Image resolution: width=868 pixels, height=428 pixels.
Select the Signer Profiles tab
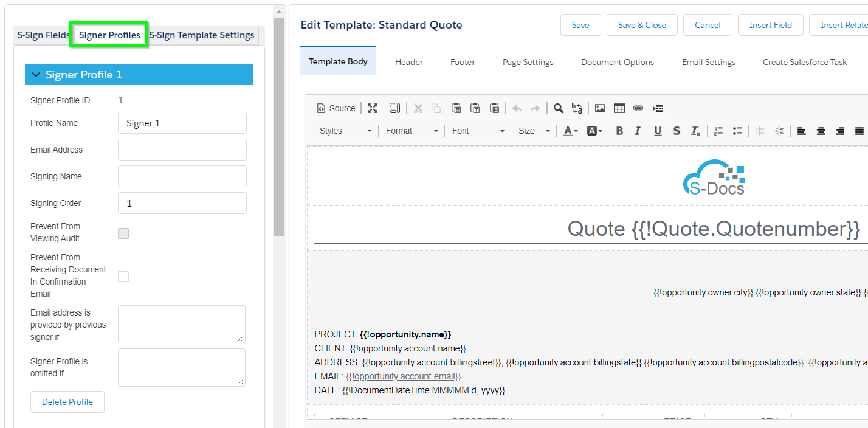(109, 35)
